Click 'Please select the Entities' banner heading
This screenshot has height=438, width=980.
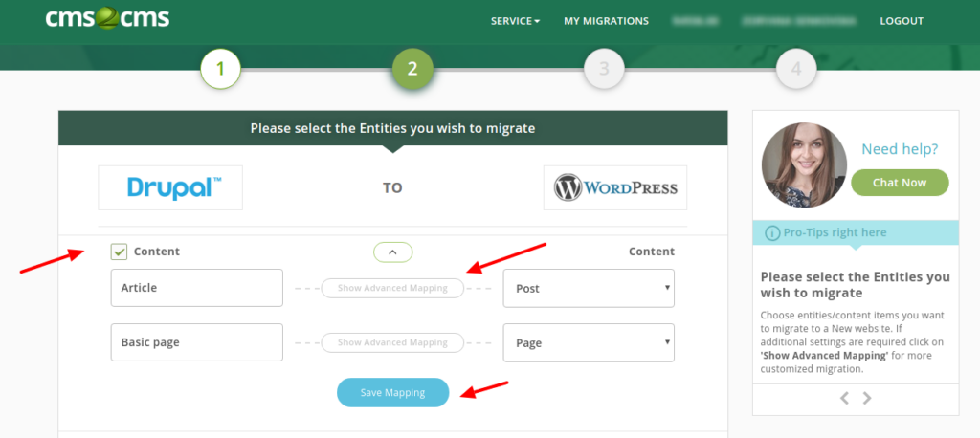tap(392, 129)
